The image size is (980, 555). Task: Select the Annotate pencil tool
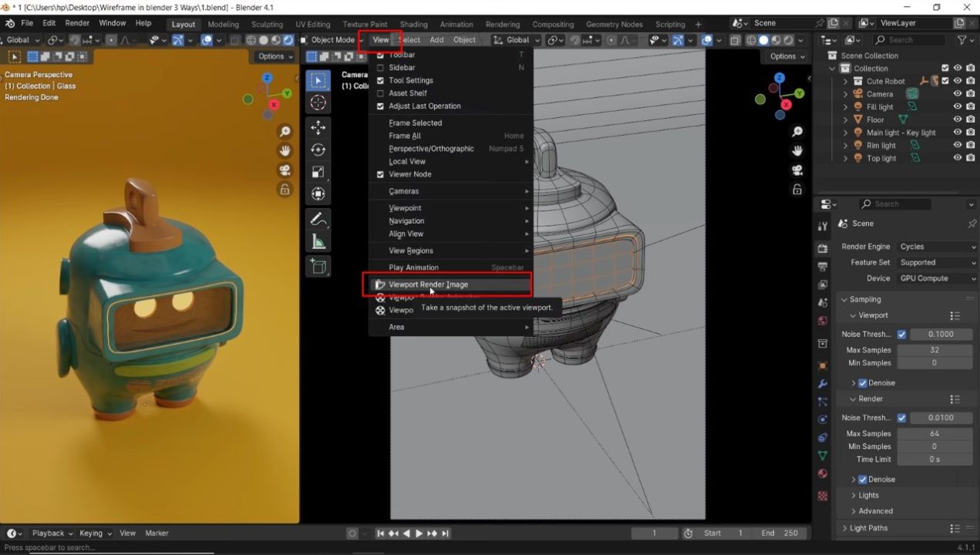(318, 219)
